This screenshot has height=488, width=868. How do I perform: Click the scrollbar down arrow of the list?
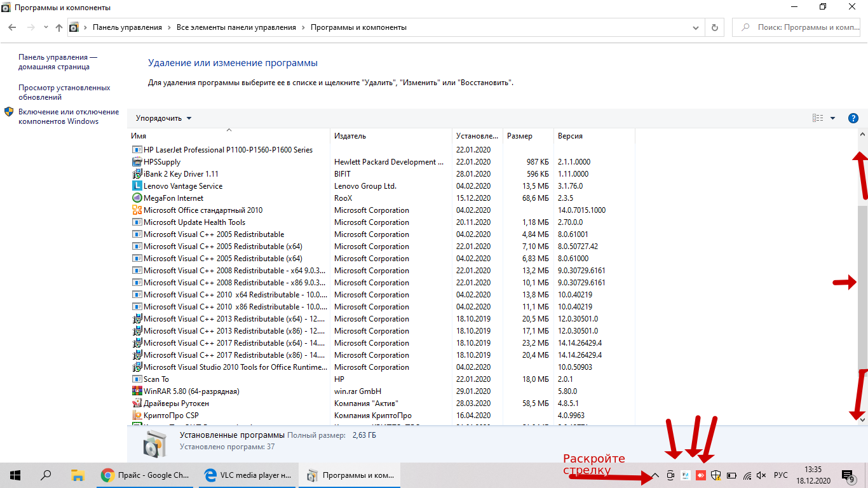click(862, 419)
